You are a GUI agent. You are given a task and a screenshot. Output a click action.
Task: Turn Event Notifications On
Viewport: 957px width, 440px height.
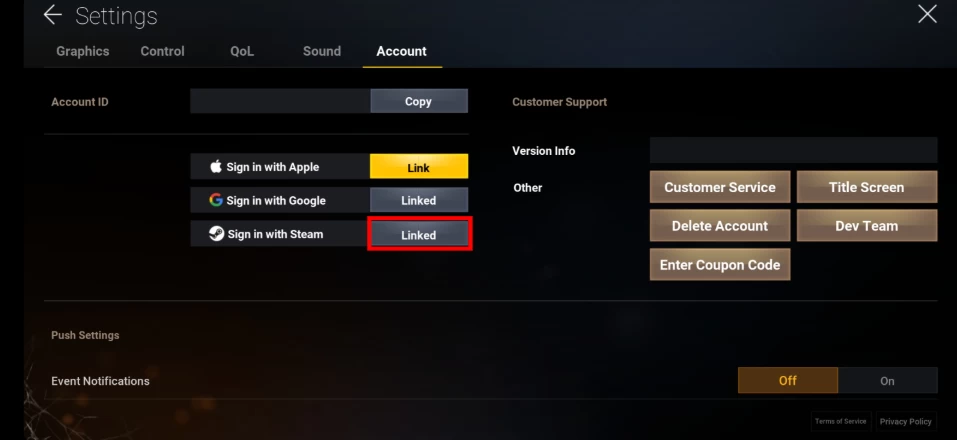coord(887,380)
